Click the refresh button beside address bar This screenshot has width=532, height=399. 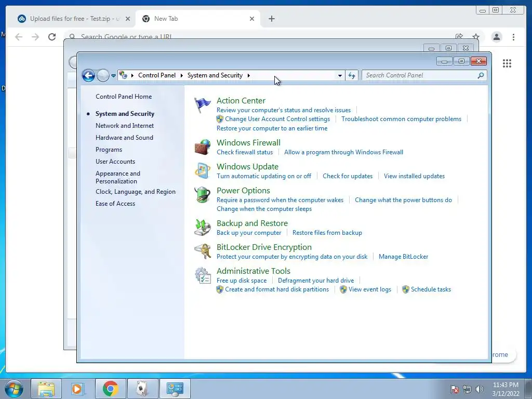coord(352,75)
